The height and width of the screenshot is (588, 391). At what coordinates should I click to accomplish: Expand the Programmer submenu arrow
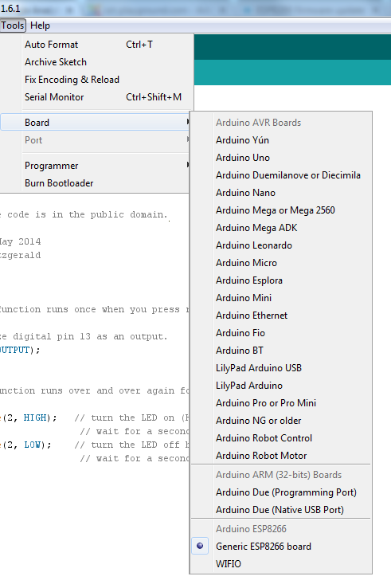tap(187, 165)
